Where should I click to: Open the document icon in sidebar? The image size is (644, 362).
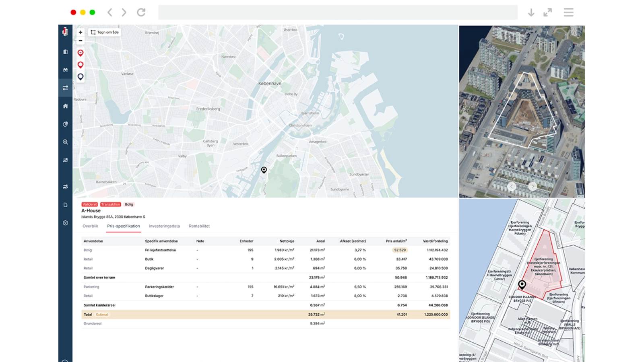pos(65,205)
